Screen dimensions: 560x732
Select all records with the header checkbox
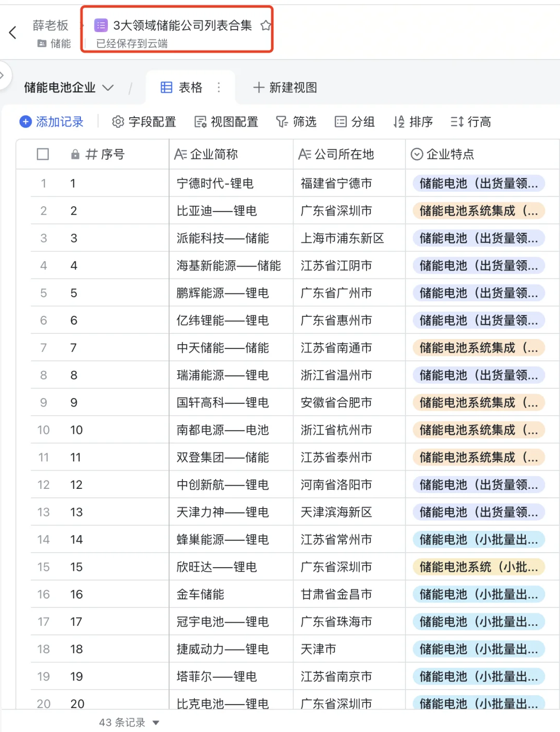click(x=43, y=154)
